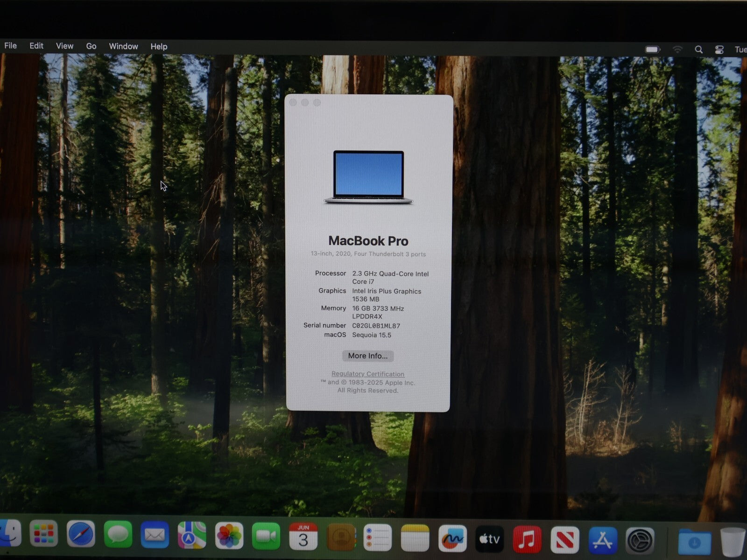747x560 pixels.
Task: Open the View menu
Action: 64,46
